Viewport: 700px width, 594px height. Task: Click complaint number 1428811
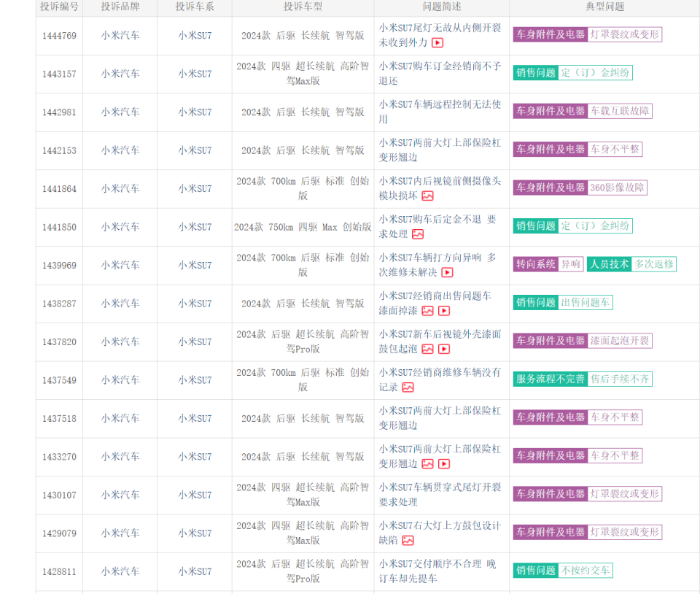(59, 572)
